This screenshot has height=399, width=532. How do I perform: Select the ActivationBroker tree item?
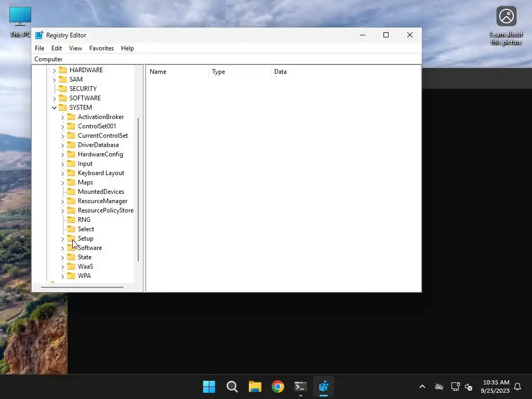click(x=101, y=117)
